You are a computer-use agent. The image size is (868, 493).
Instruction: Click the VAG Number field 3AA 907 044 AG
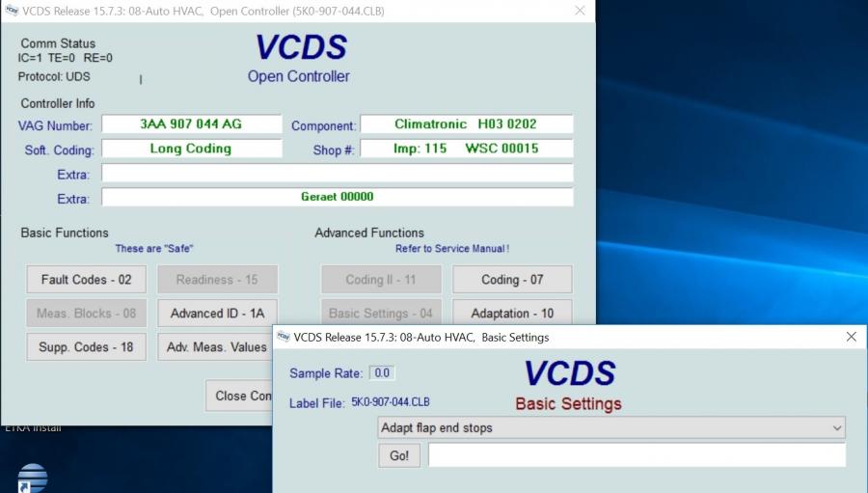(x=192, y=124)
